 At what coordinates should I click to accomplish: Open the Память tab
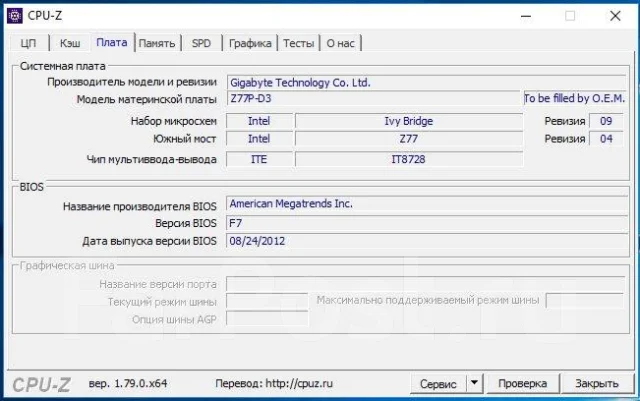[x=157, y=43]
